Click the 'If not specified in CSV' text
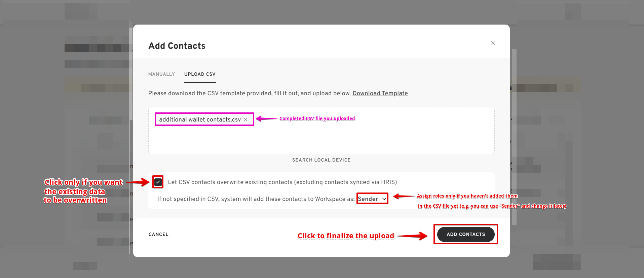Viewport: 644px width, 278px height. pyautogui.click(x=256, y=199)
